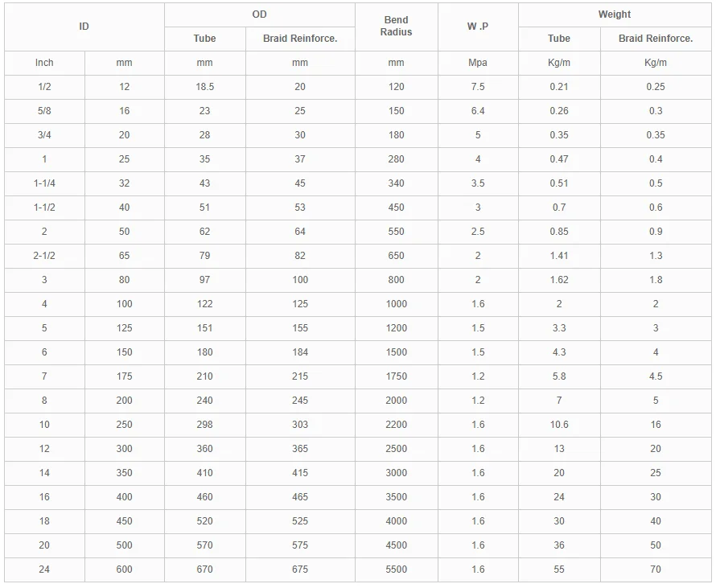Select the 18.5 tube OD value

pyautogui.click(x=204, y=87)
